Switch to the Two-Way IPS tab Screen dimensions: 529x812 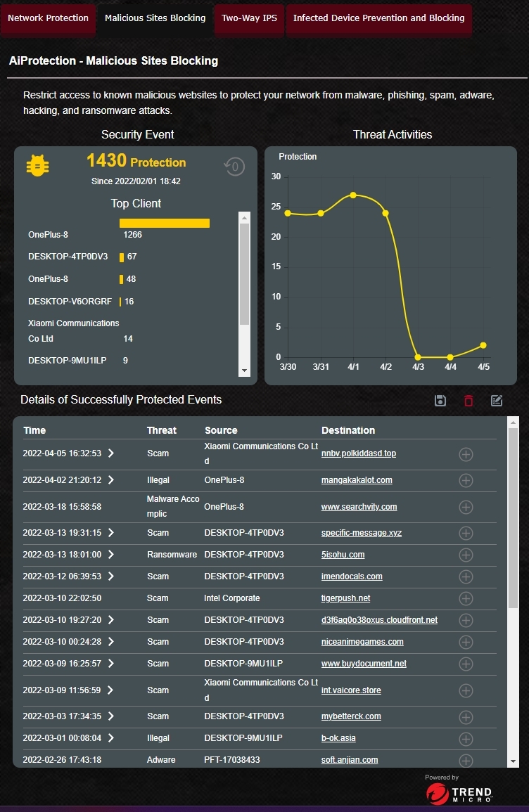(249, 19)
